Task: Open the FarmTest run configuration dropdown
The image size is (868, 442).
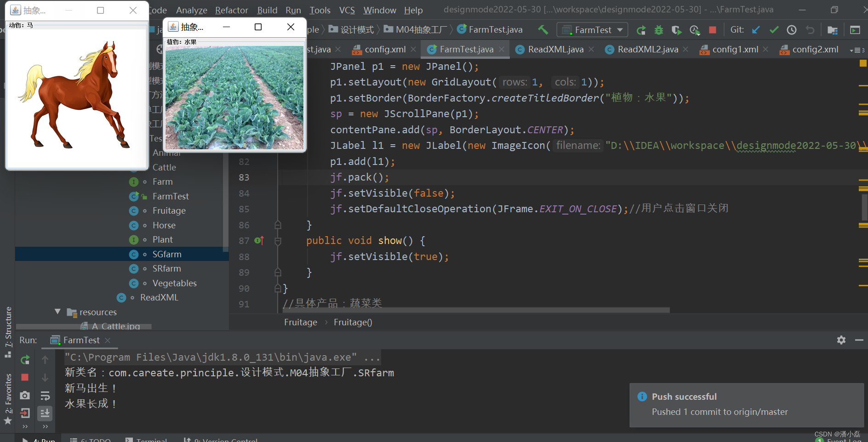Action: click(592, 30)
